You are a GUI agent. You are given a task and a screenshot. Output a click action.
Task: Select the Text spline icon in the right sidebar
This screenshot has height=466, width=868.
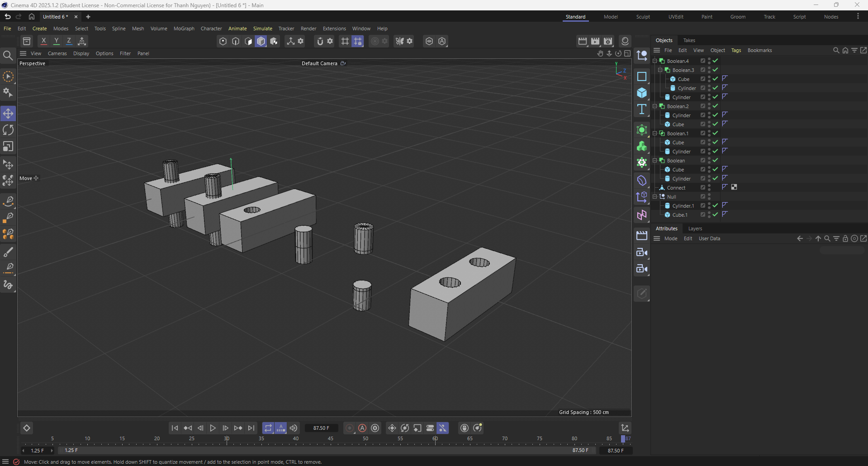tap(642, 109)
